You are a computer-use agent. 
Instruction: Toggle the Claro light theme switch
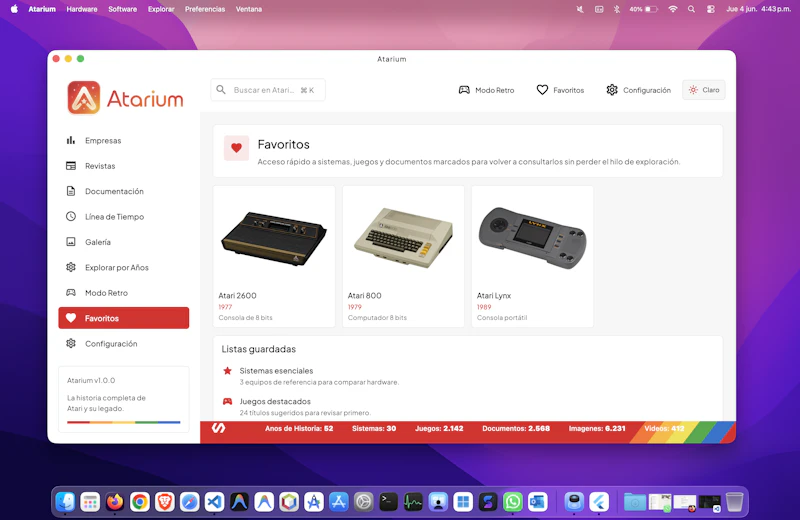(704, 90)
